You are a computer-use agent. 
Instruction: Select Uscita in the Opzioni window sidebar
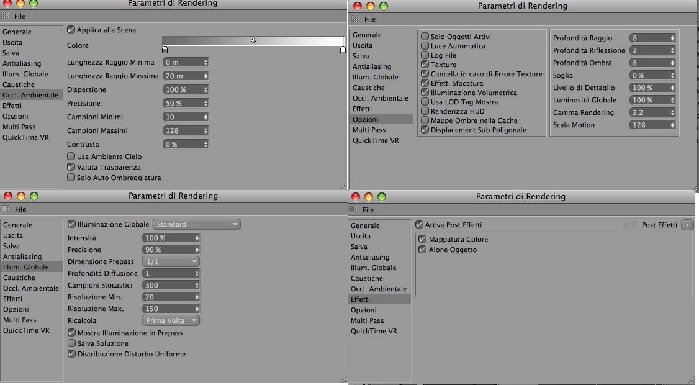tap(362, 45)
